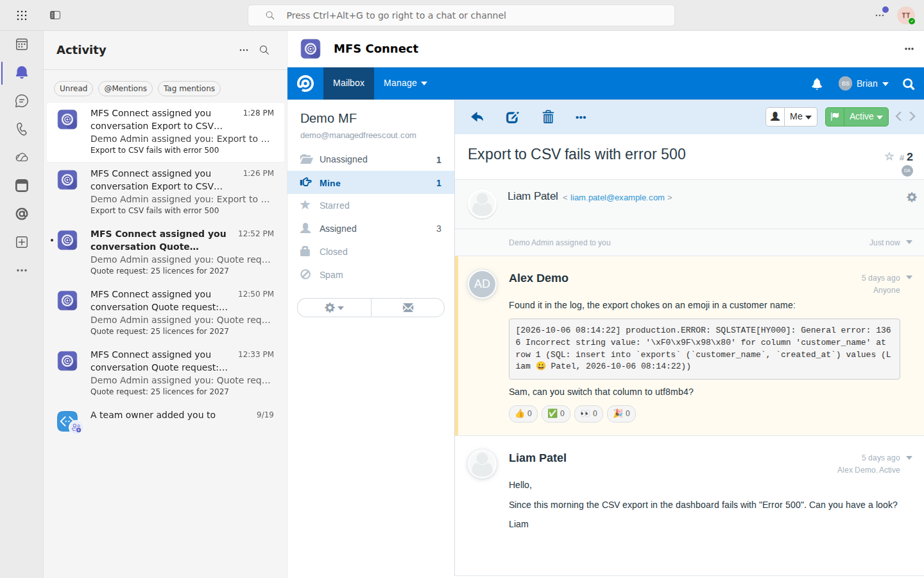Toggle the @Mentions filter chip
The width and height of the screenshot is (924, 578).
(126, 89)
